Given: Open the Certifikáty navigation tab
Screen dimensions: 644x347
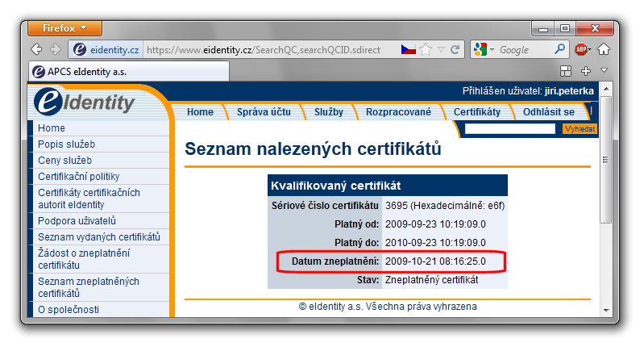Looking at the screenshot, I should click(x=477, y=112).
